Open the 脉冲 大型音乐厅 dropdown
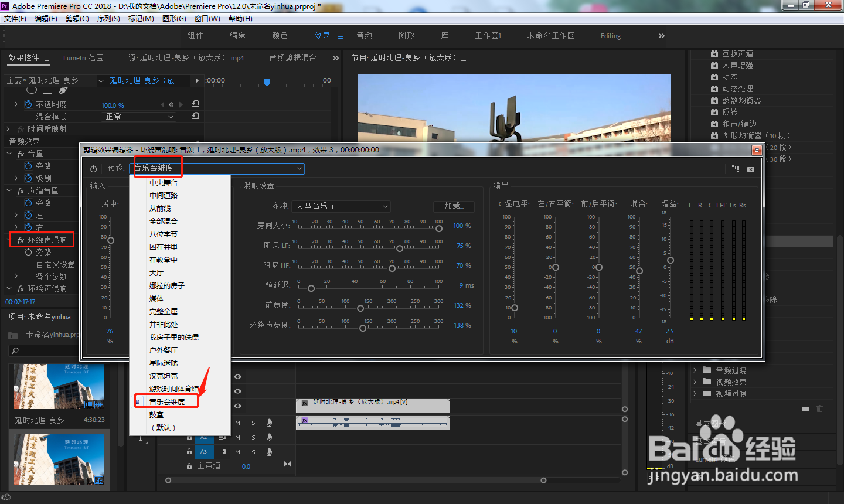The width and height of the screenshot is (844, 504). point(341,206)
